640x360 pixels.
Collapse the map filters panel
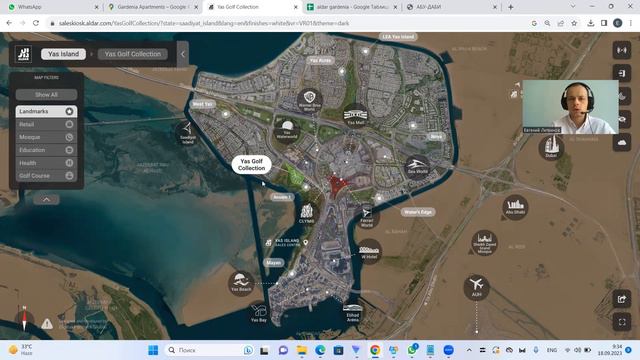(46, 200)
